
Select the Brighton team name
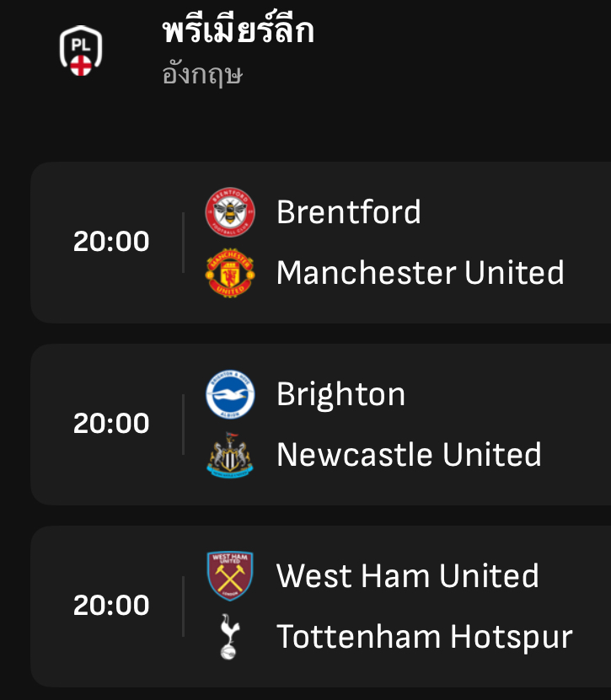coord(340,395)
